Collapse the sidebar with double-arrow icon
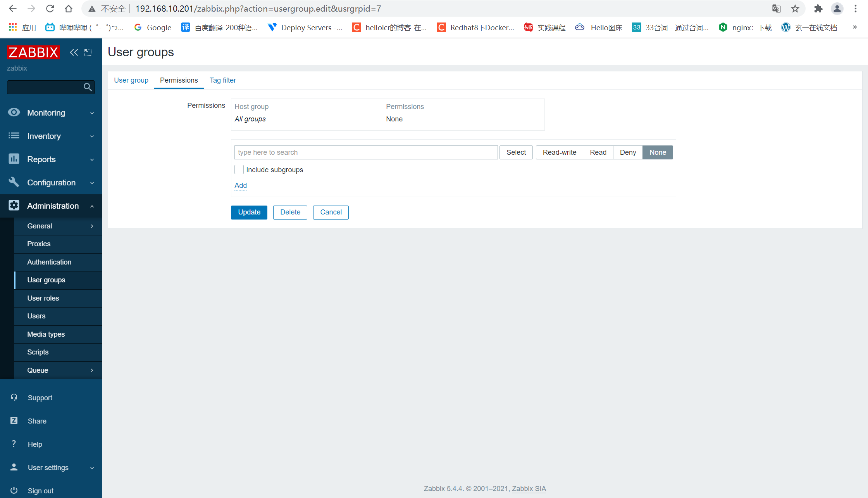868x498 pixels. [74, 52]
